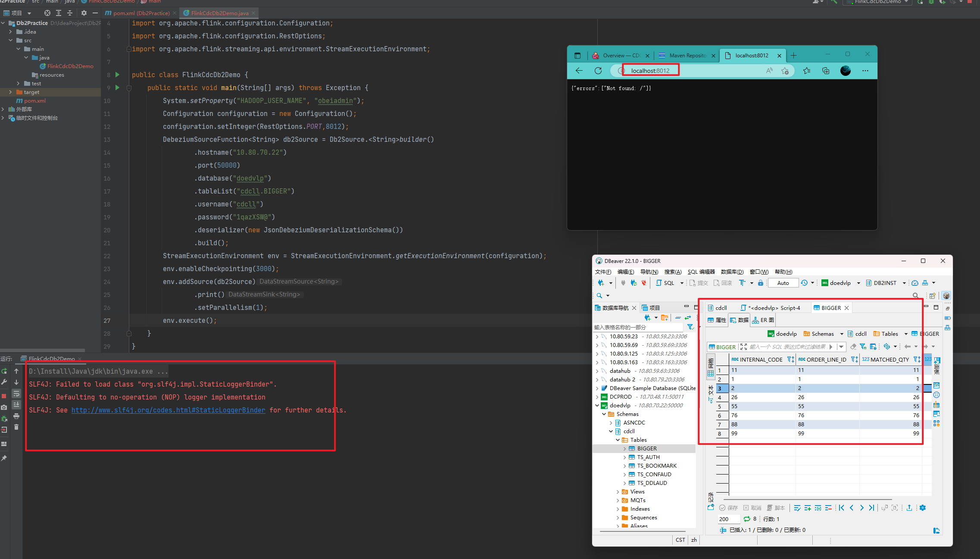Open a new tab in Edge browser
The image size is (980, 559).
(x=793, y=55)
